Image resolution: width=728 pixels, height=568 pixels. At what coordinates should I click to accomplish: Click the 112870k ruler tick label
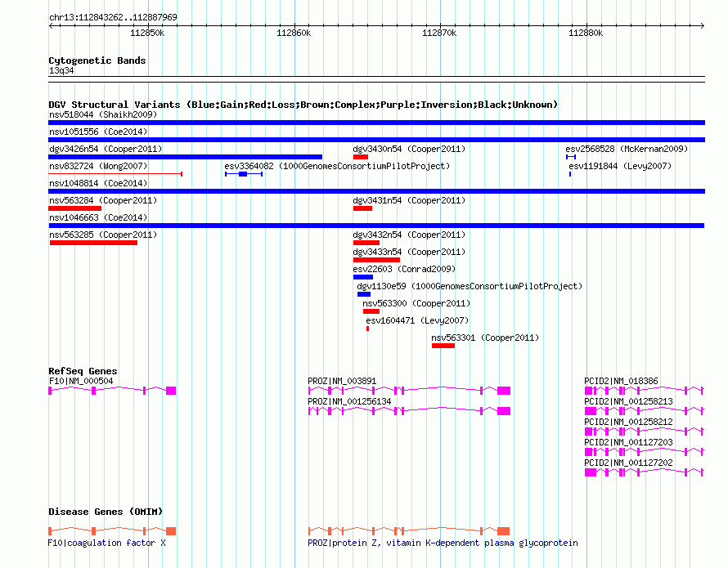click(439, 33)
